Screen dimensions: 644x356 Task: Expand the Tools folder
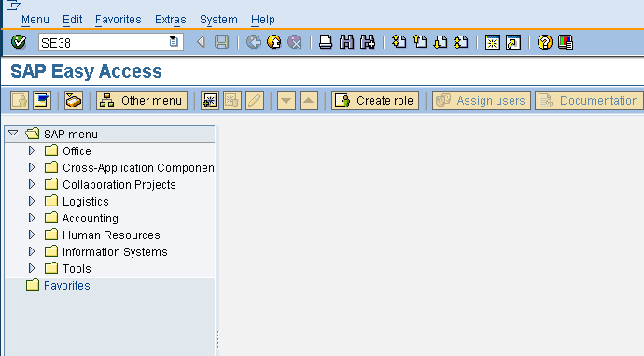pyautogui.click(x=32, y=268)
